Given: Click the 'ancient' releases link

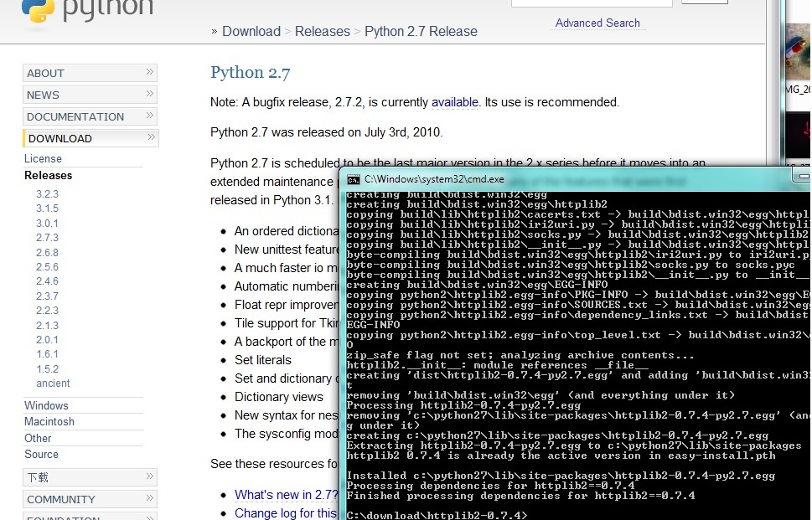Looking at the screenshot, I should tap(52, 383).
